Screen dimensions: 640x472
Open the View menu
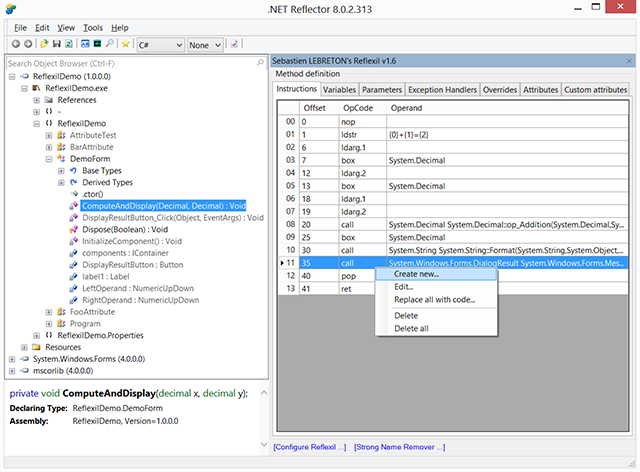tap(66, 28)
